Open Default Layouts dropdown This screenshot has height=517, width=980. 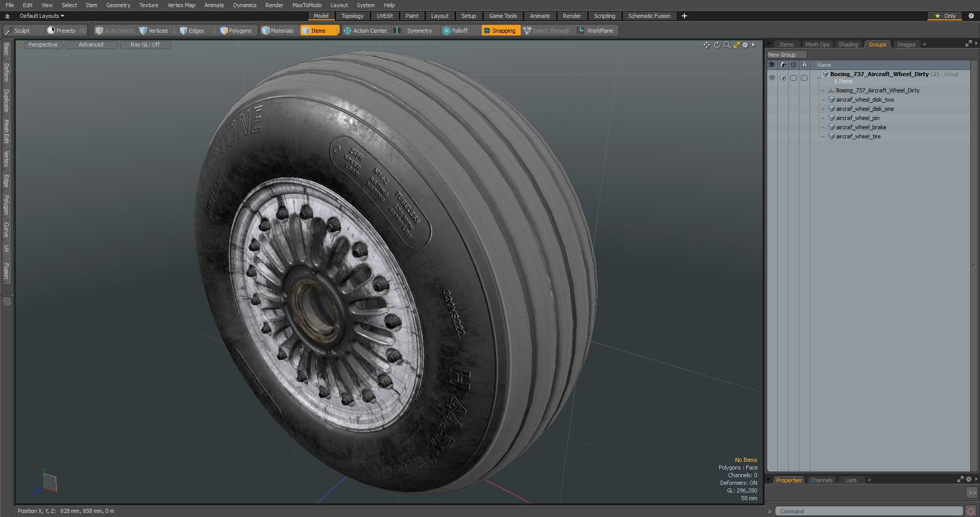click(x=42, y=16)
